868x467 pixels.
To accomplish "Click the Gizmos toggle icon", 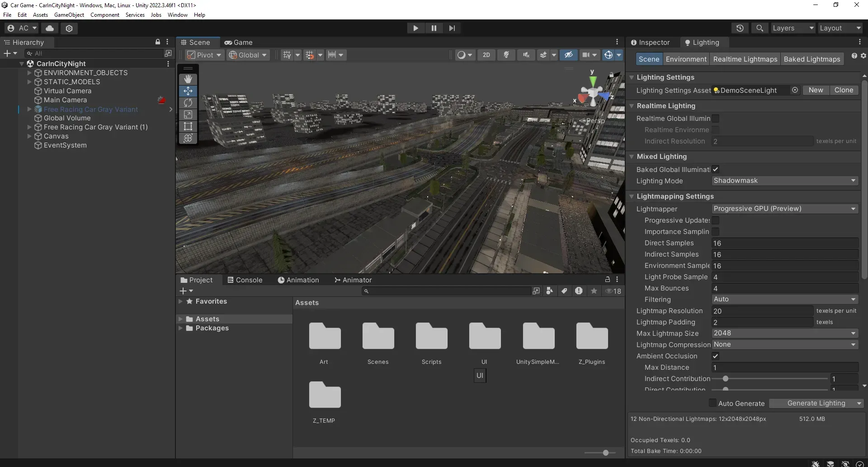I will point(609,55).
